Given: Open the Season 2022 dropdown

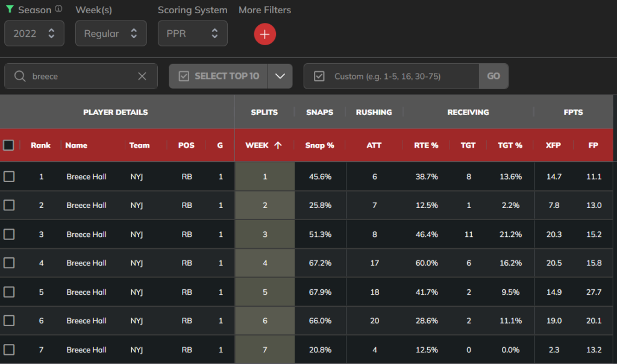Looking at the screenshot, I should click(34, 34).
